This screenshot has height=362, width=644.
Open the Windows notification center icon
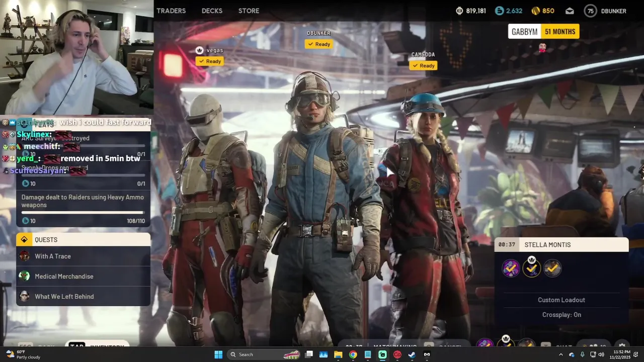[636, 354]
